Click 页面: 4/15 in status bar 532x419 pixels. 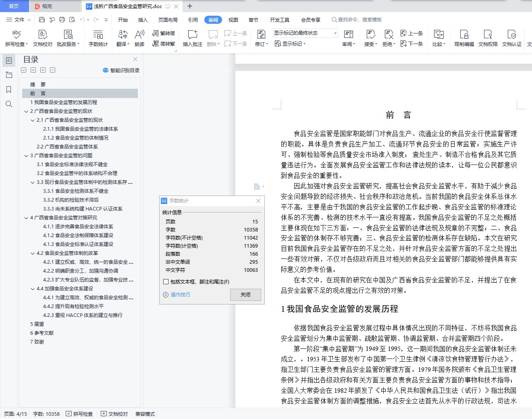[16, 414]
